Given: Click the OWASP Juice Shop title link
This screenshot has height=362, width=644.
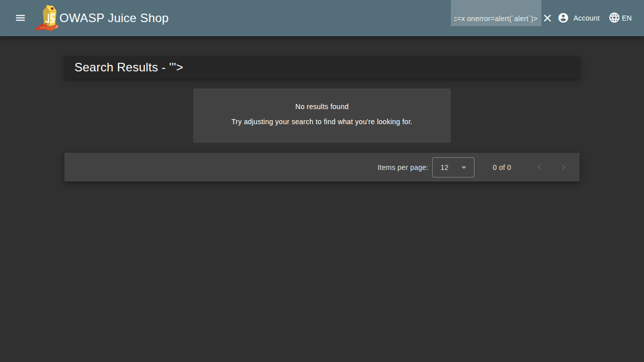Looking at the screenshot, I should click(x=114, y=18).
